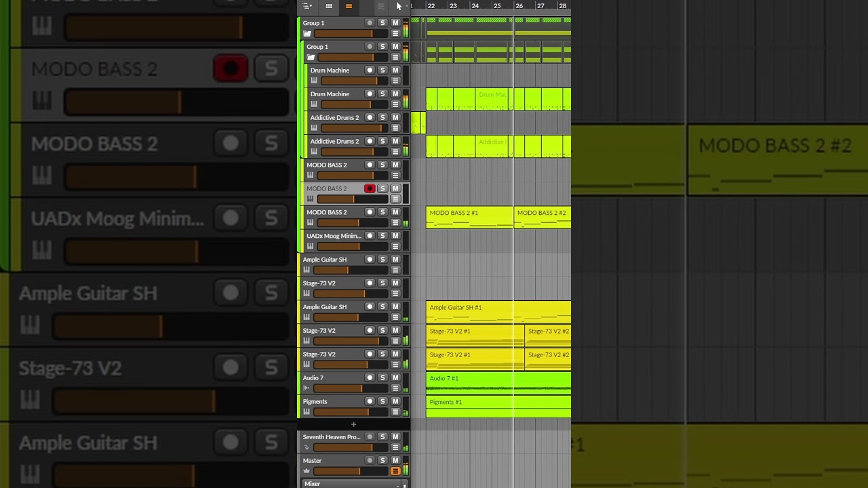This screenshot has width=868, height=488.
Task: Open the track list view options menu
Action: [x=307, y=6]
